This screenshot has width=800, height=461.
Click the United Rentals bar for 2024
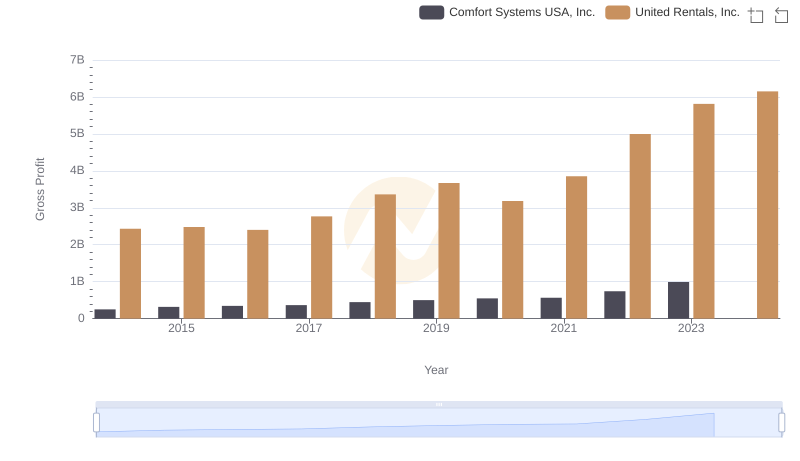[x=767, y=205]
